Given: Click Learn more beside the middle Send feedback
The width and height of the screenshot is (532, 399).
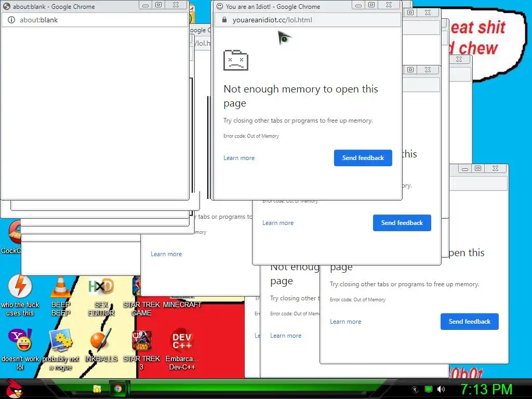Looking at the screenshot, I should (278, 223).
